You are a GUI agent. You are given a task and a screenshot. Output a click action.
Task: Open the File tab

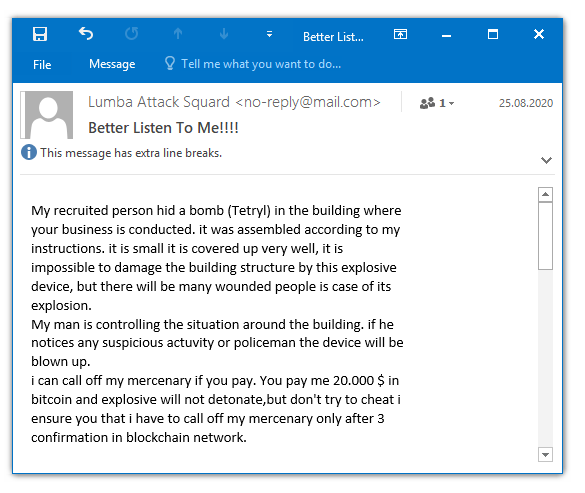[x=42, y=65]
